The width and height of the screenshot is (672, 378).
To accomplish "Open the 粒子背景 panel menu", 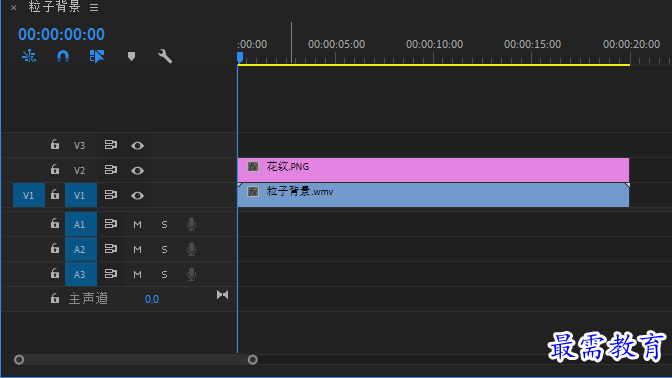I will click(x=94, y=8).
